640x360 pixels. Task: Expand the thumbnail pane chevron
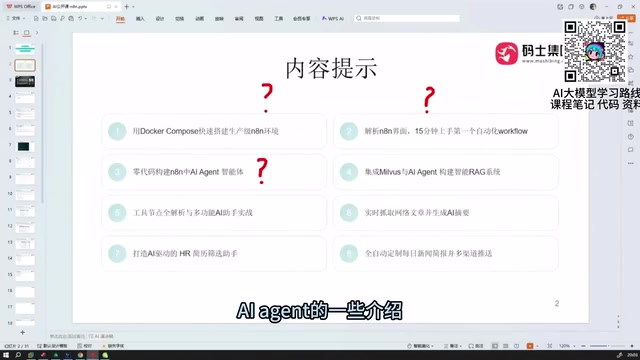click(37, 33)
